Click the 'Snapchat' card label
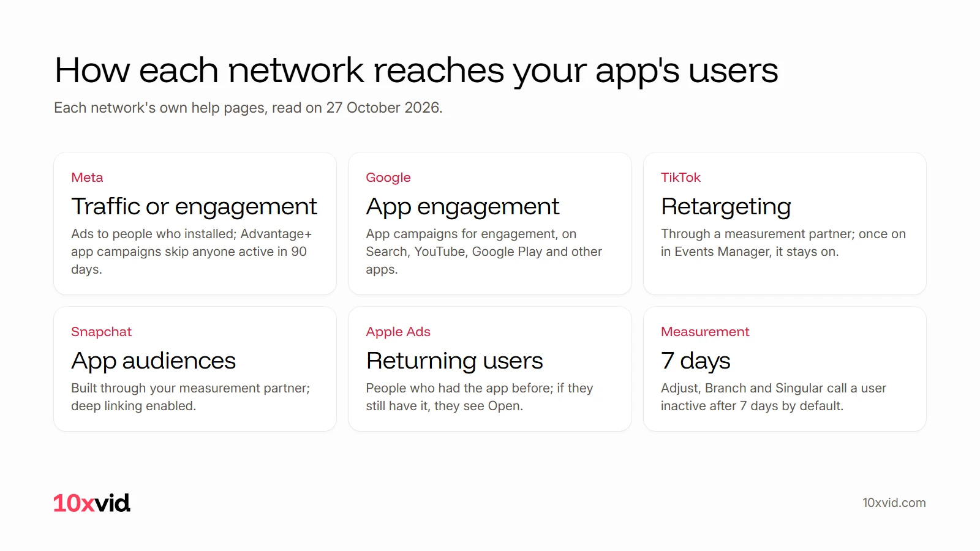Image resolution: width=980 pixels, height=551 pixels. [x=101, y=332]
